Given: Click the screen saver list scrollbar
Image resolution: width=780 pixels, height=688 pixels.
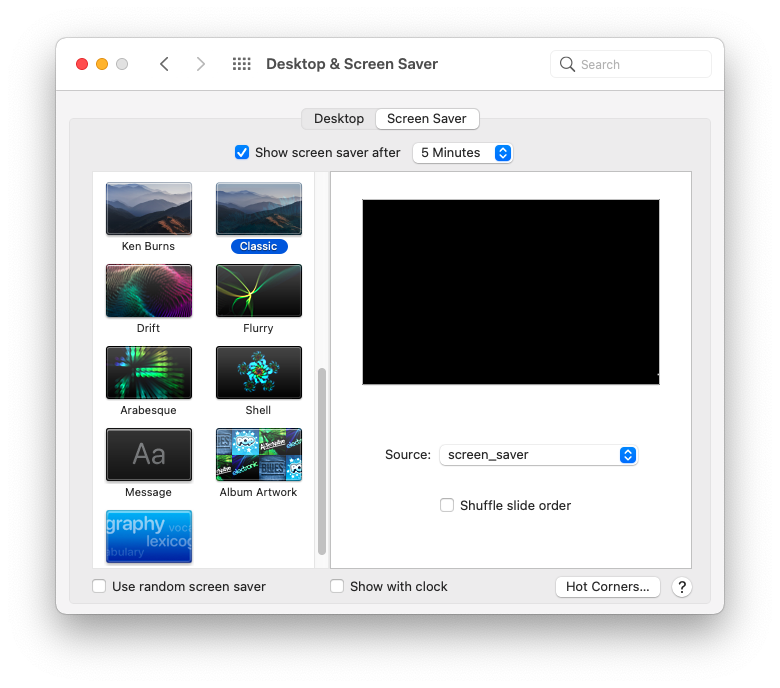Looking at the screenshot, I should (322, 461).
